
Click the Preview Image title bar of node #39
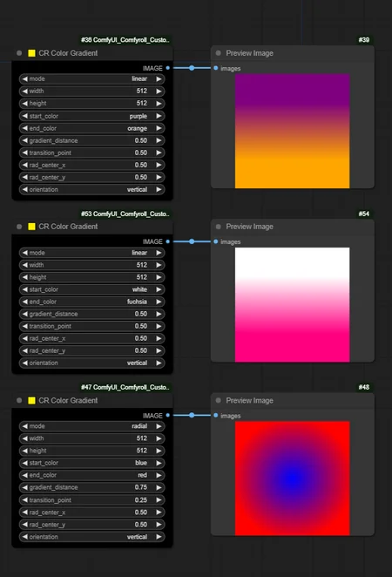pyautogui.click(x=293, y=53)
